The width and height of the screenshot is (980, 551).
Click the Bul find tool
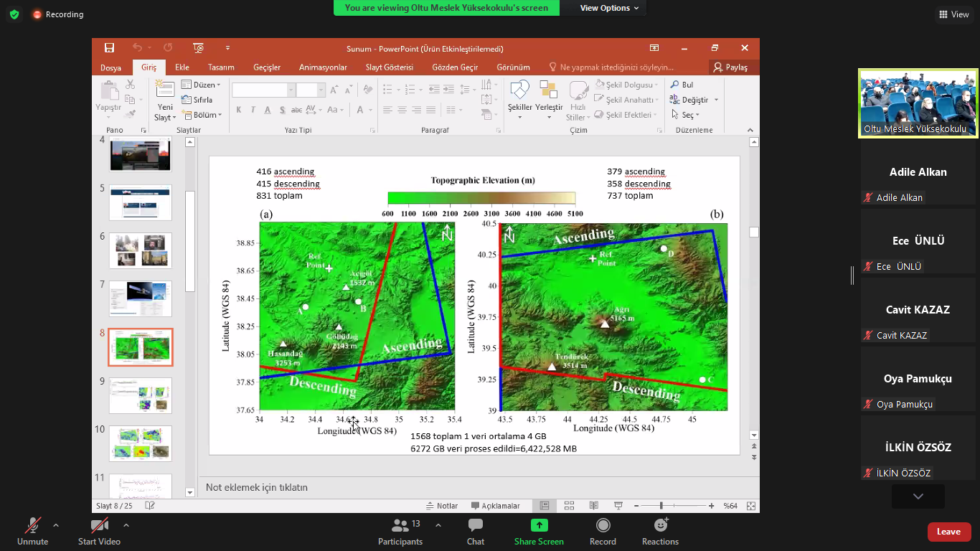[682, 85]
